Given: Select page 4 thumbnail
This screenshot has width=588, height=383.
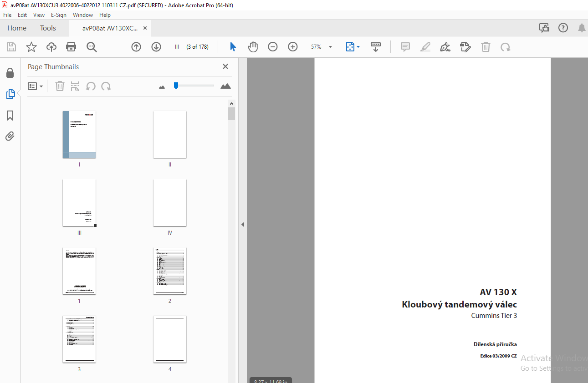Looking at the screenshot, I should 170,339.
